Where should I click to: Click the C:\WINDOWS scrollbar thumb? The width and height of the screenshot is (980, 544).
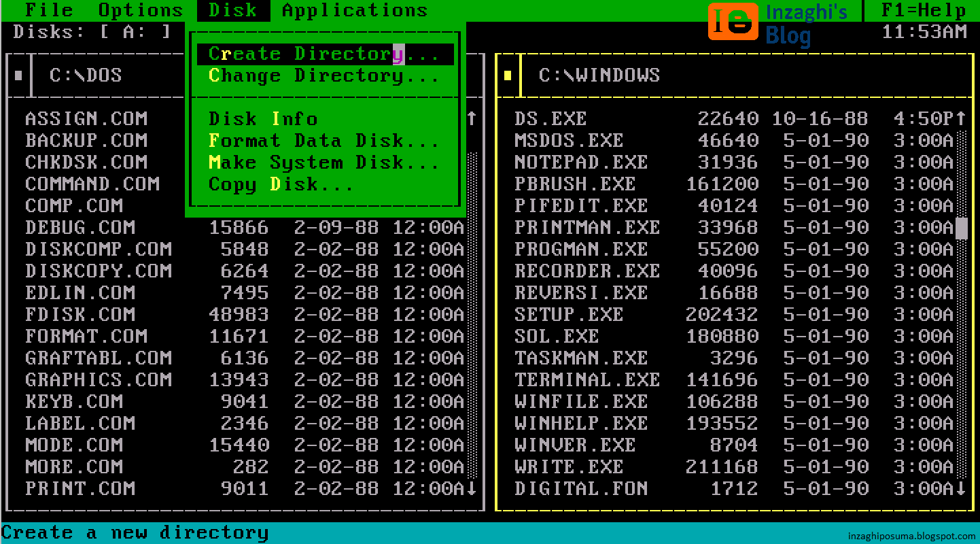[x=962, y=228]
